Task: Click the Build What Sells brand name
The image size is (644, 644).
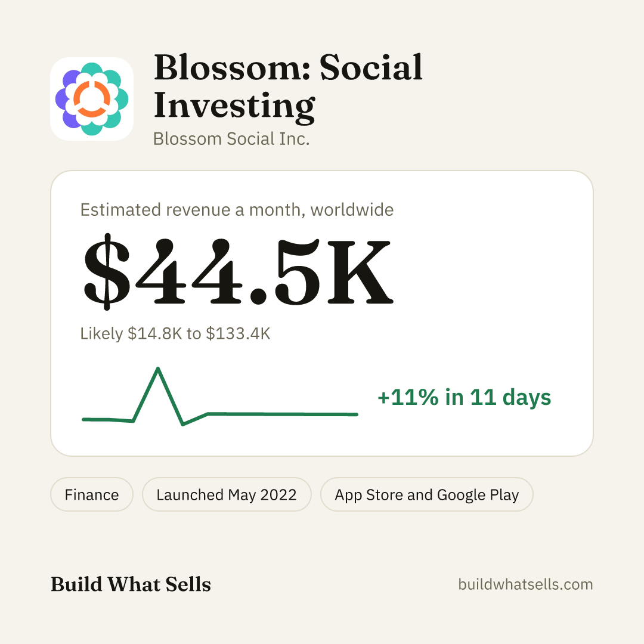Action: click(x=131, y=584)
